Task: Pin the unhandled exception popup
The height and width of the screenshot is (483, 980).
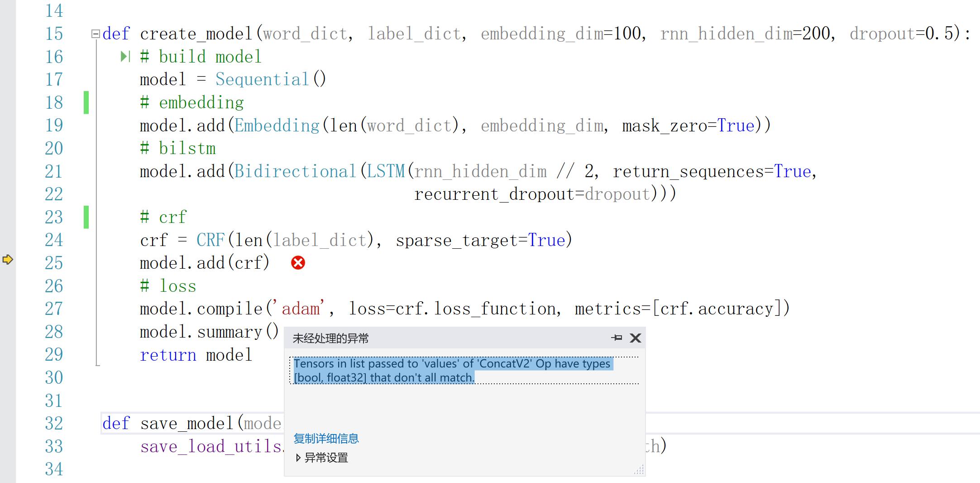Action: (x=617, y=338)
